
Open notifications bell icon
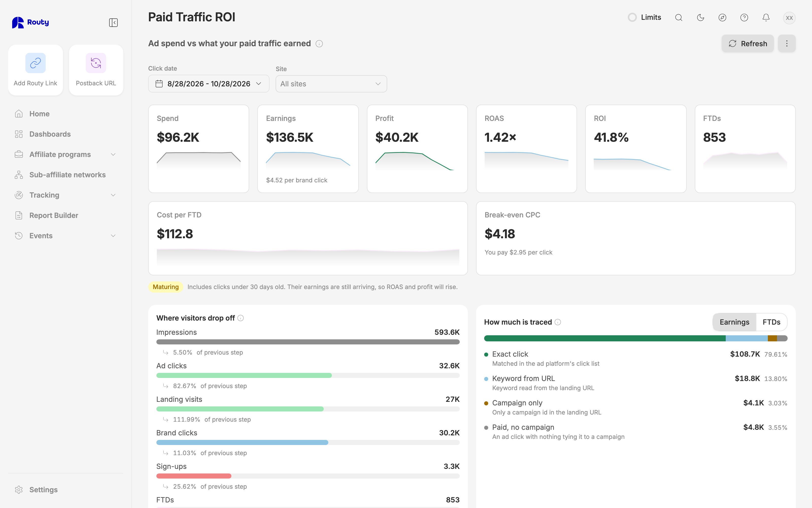point(766,18)
